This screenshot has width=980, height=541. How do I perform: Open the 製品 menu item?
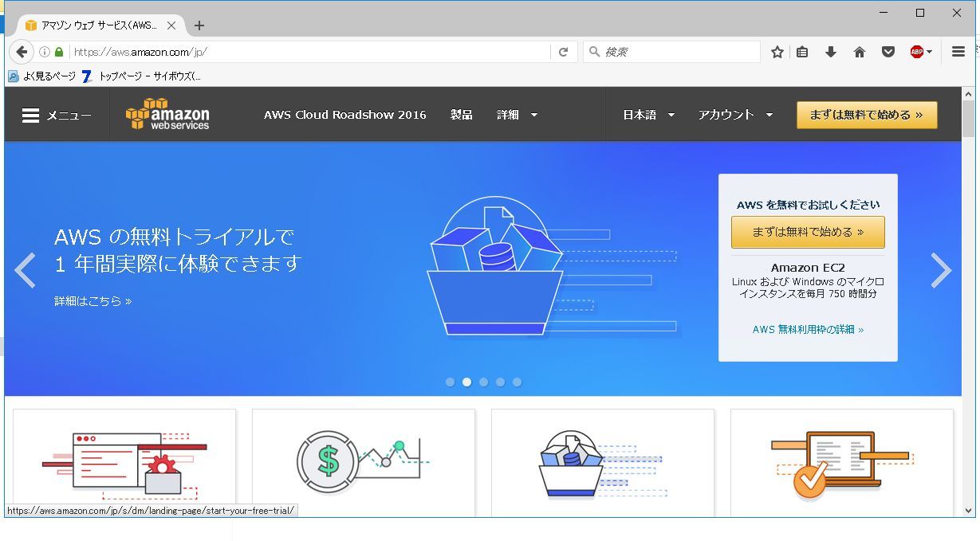(461, 115)
